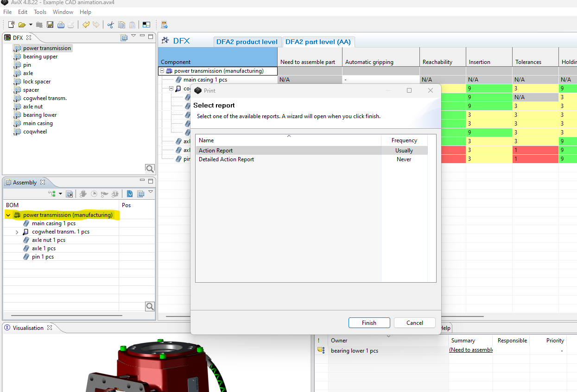The width and height of the screenshot is (577, 392).
Task: Click the Finish button in Print dialog
Action: coord(369,323)
